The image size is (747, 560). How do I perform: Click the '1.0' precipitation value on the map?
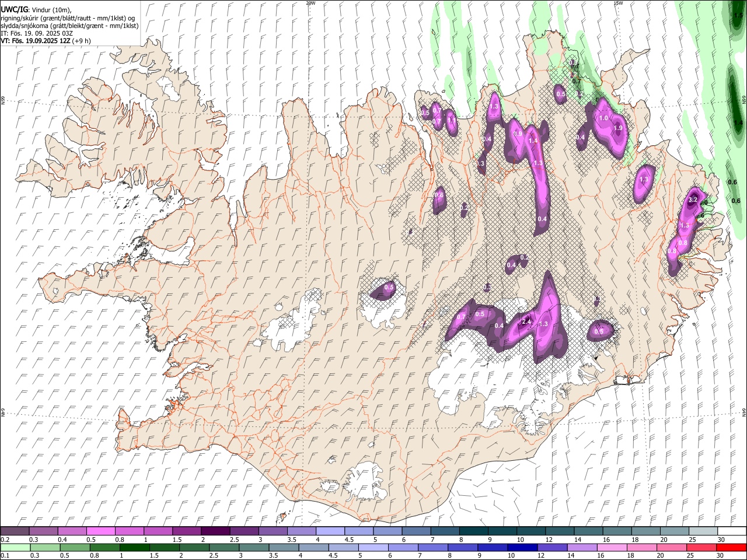pos(603,118)
